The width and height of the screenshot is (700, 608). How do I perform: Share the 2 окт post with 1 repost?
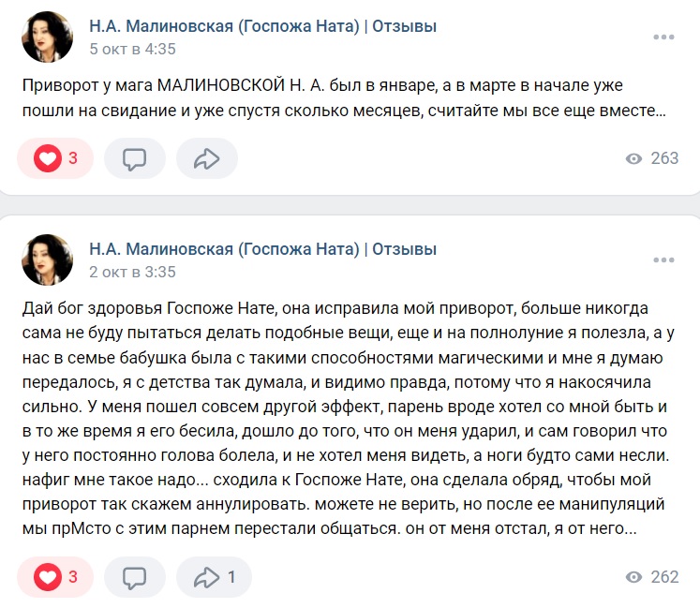[x=214, y=577]
